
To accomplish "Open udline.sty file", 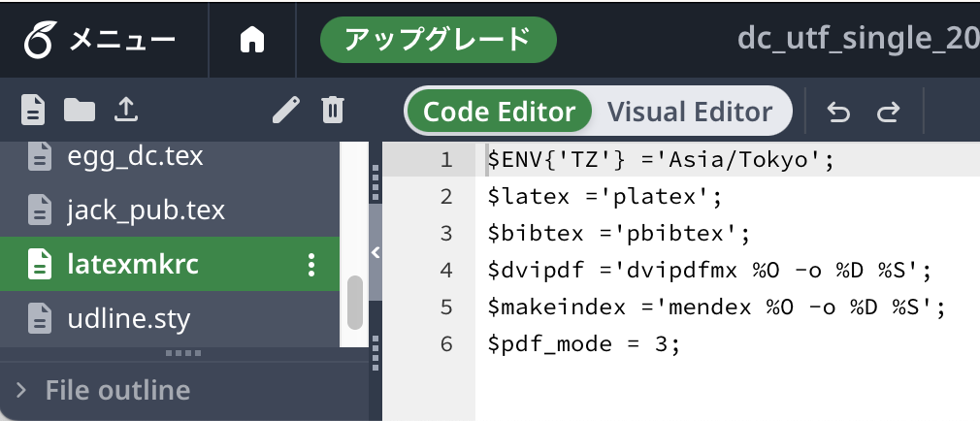I will (x=129, y=317).
